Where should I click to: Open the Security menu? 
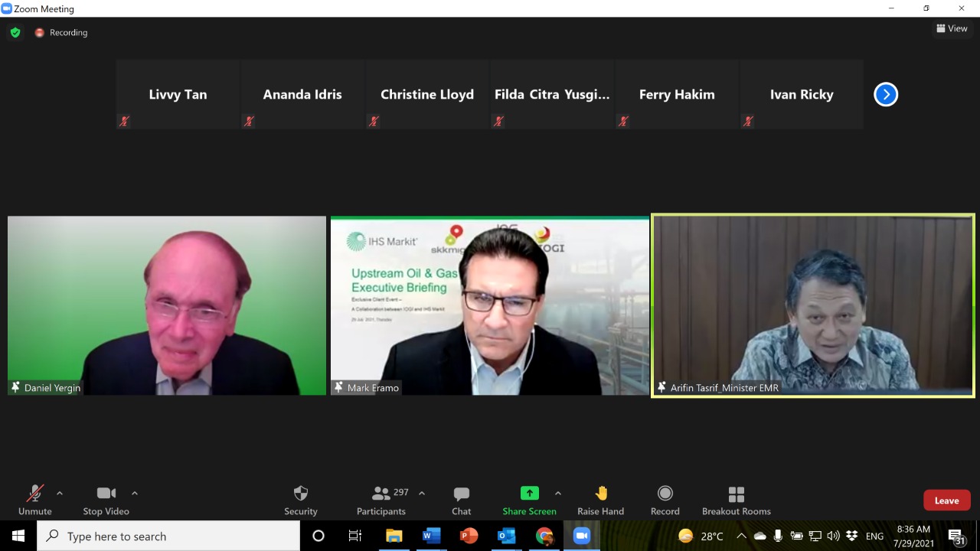(x=301, y=500)
